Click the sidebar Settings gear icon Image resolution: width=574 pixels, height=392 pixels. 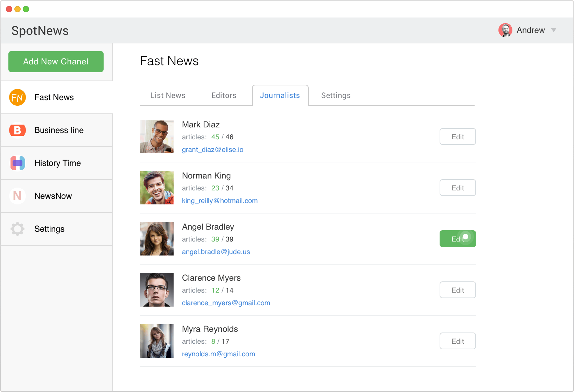[x=17, y=229]
